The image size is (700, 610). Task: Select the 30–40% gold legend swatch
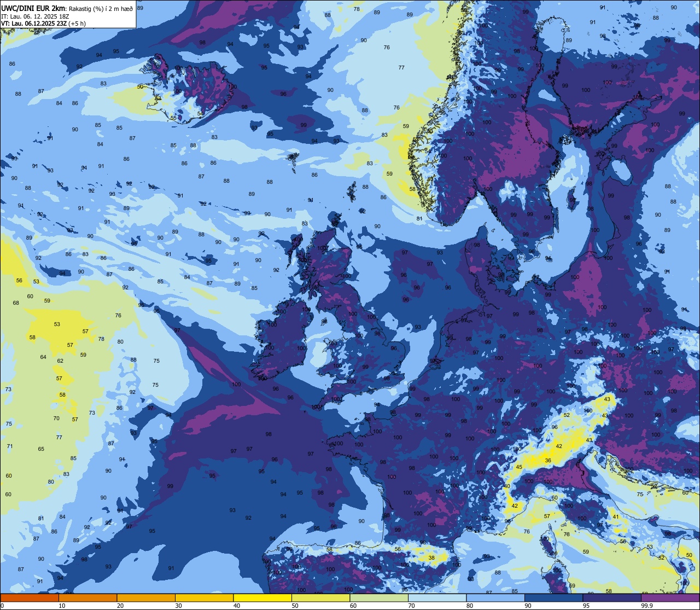click(x=205, y=597)
